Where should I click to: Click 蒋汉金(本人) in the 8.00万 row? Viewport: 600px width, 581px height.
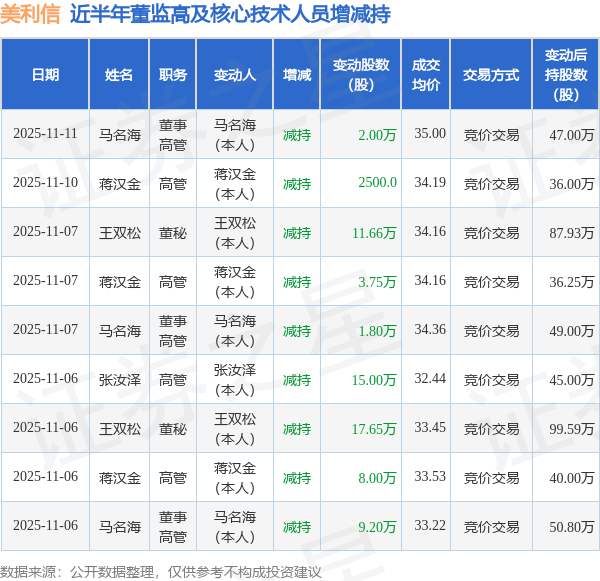(235, 478)
